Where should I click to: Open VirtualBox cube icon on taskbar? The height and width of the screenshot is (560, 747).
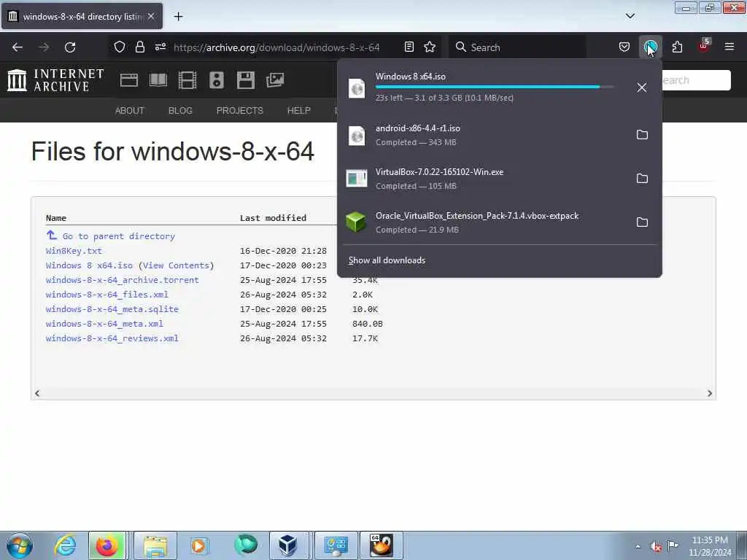pos(287,545)
